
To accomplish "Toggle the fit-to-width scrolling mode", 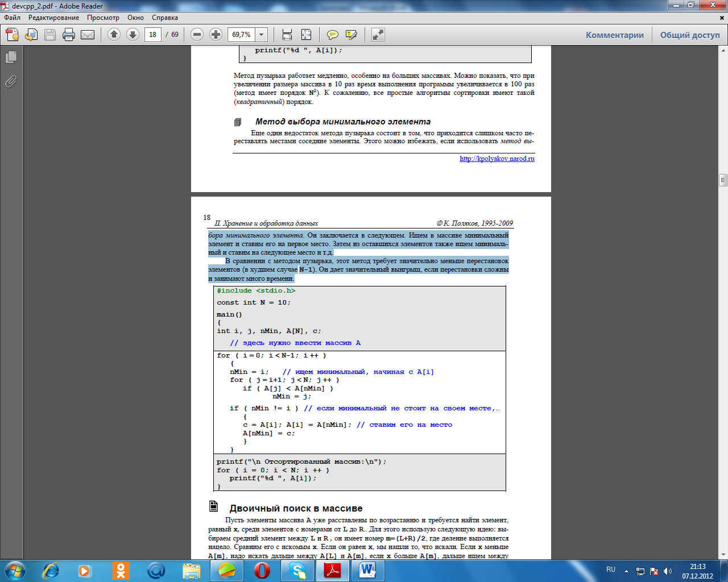I will click(287, 35).
